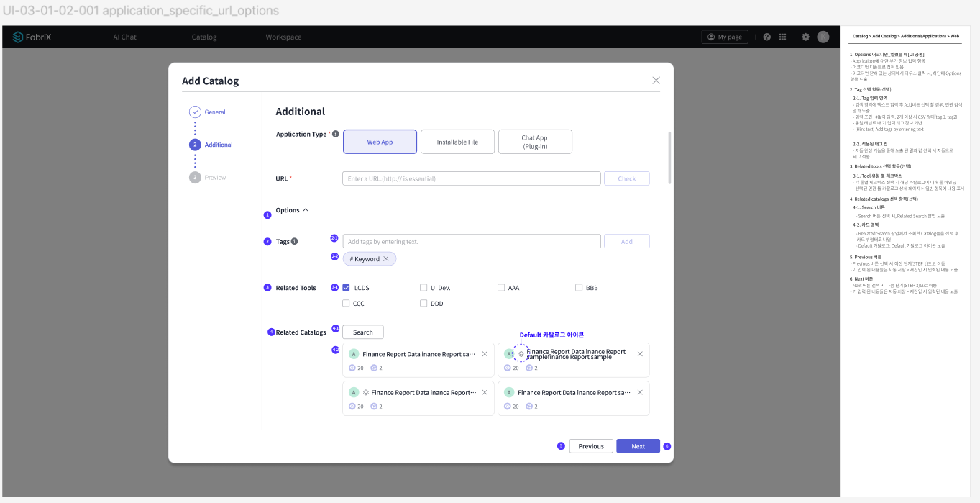Open the apps grid icon
This screenshot has height=503, width=980.
(783, 37)
